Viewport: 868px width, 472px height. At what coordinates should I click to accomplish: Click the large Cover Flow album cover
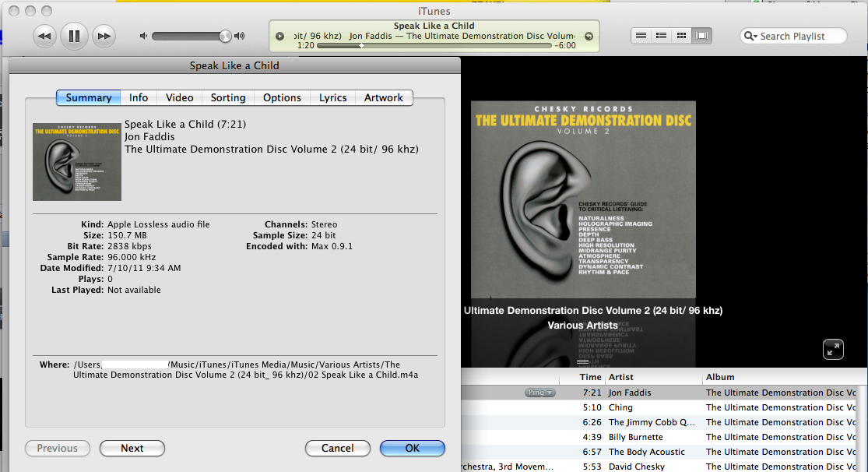tap(583, 199)
